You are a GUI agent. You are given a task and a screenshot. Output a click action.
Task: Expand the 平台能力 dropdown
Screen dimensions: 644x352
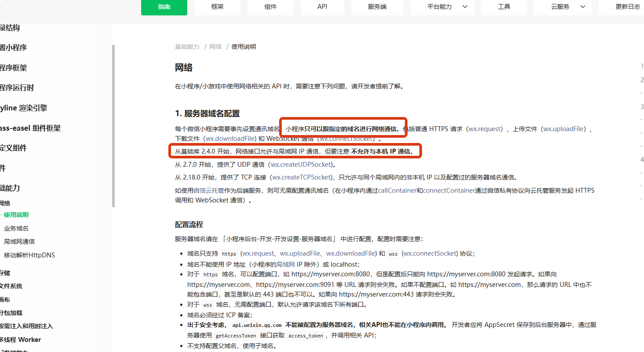point(442,7)
